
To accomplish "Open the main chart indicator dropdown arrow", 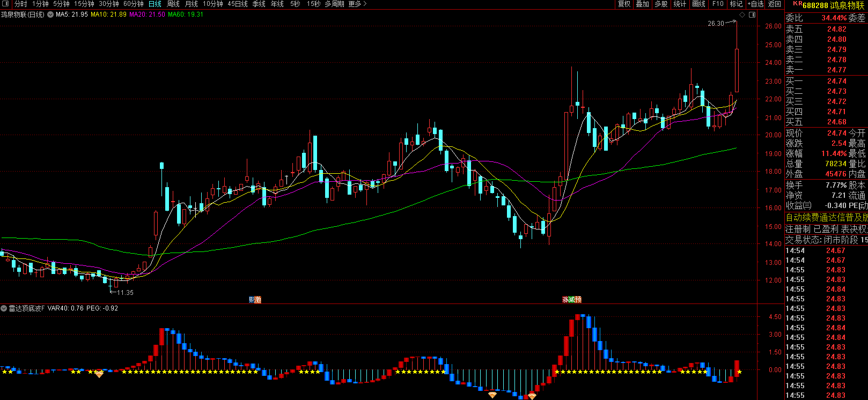I will click(50, 14).
